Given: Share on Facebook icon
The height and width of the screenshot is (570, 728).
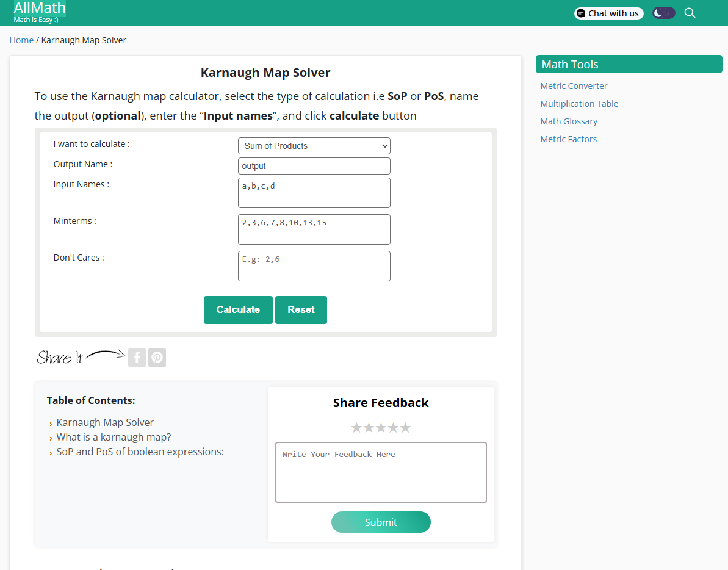Looking at the screenshot, I should (137, 358).
